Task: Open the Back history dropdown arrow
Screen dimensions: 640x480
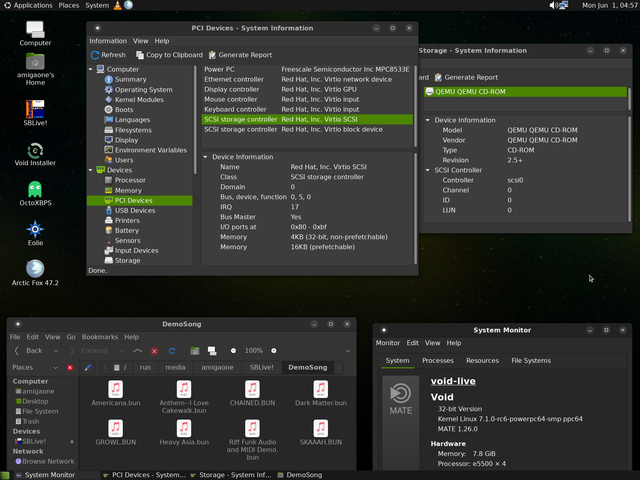Action: click(56, 351)
